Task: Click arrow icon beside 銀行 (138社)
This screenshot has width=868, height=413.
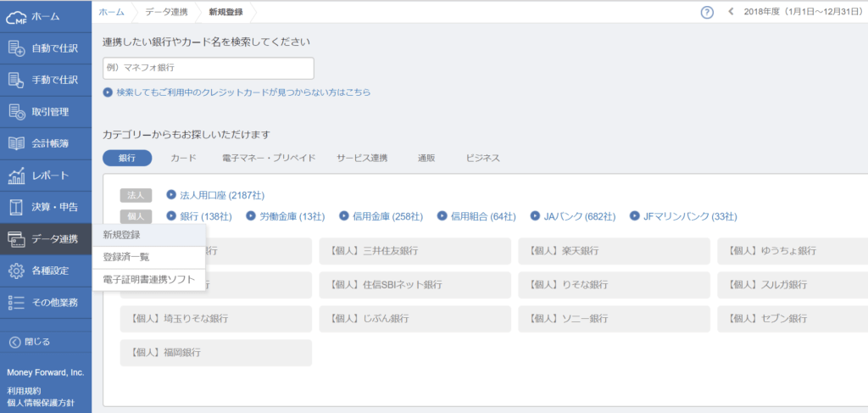Action: coord(171,216)
